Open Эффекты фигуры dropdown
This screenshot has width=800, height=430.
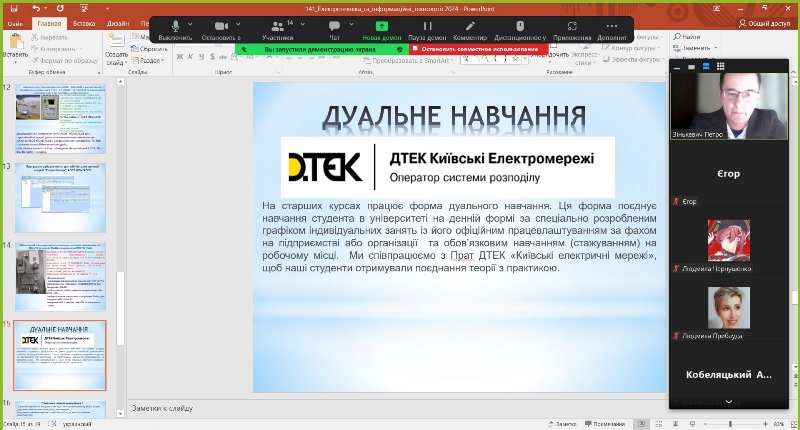coord(632,59)
